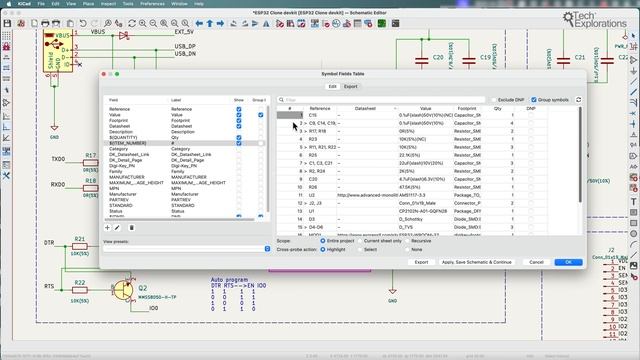This screenshot has height=360, width=640.
Task: Click the Mirror horizontally icon
Action: [266, 24]
